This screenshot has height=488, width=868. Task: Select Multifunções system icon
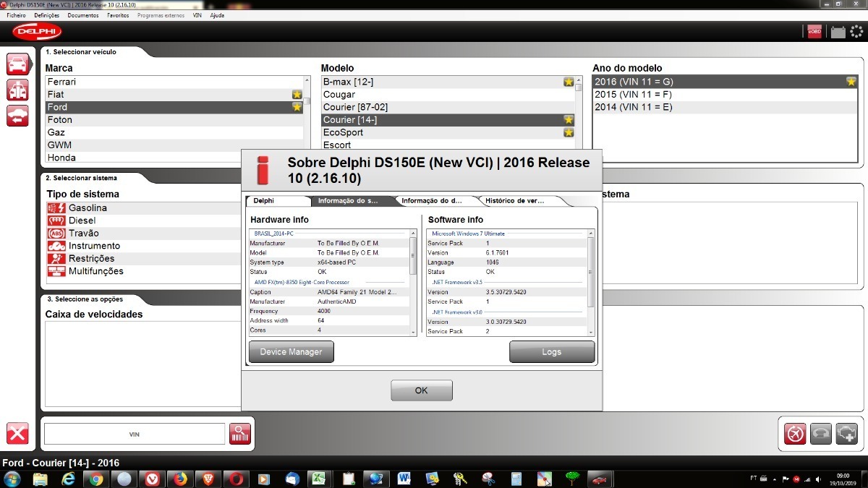[x=56, y=271]
